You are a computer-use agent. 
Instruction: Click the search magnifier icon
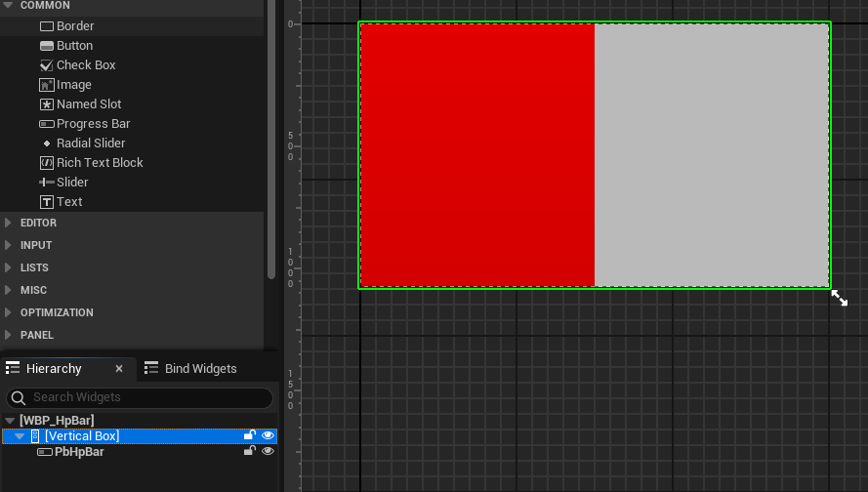tap(19, 397)
